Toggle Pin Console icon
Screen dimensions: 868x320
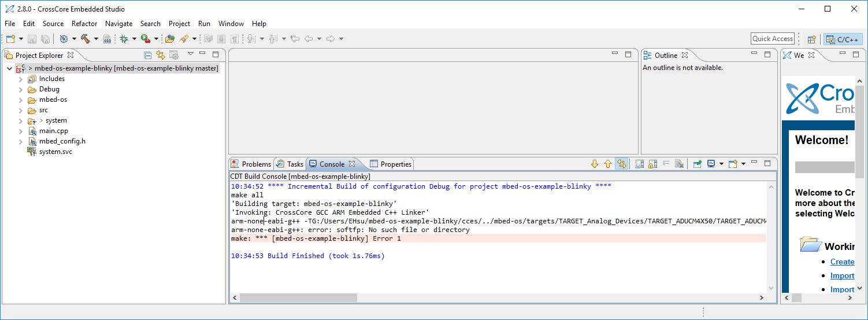pyautogui.click(x=697, y=164)
